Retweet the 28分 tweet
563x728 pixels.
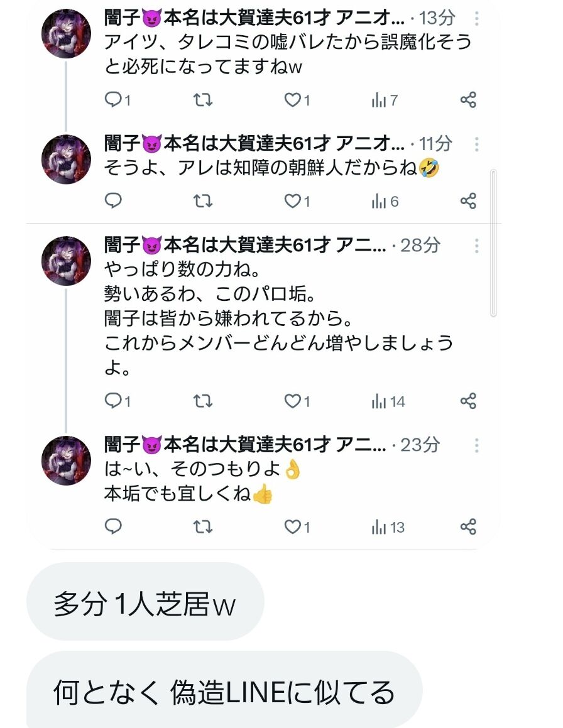[203, 401]
